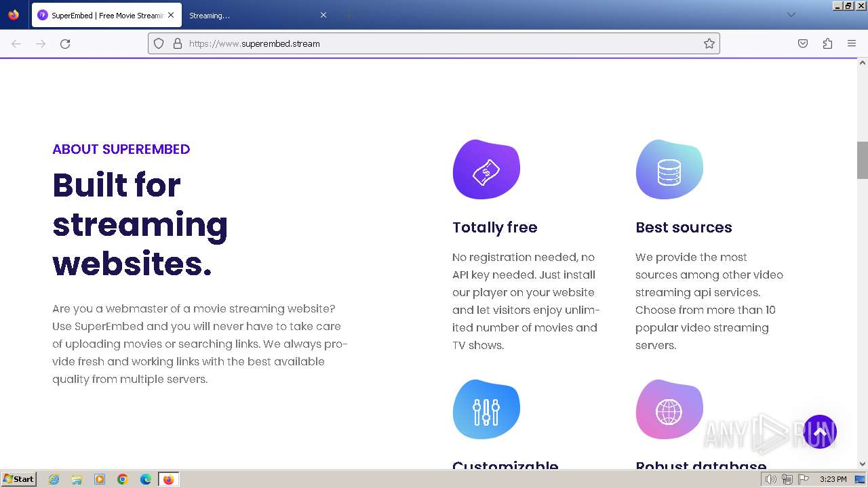Click the network tray icon

787,479
